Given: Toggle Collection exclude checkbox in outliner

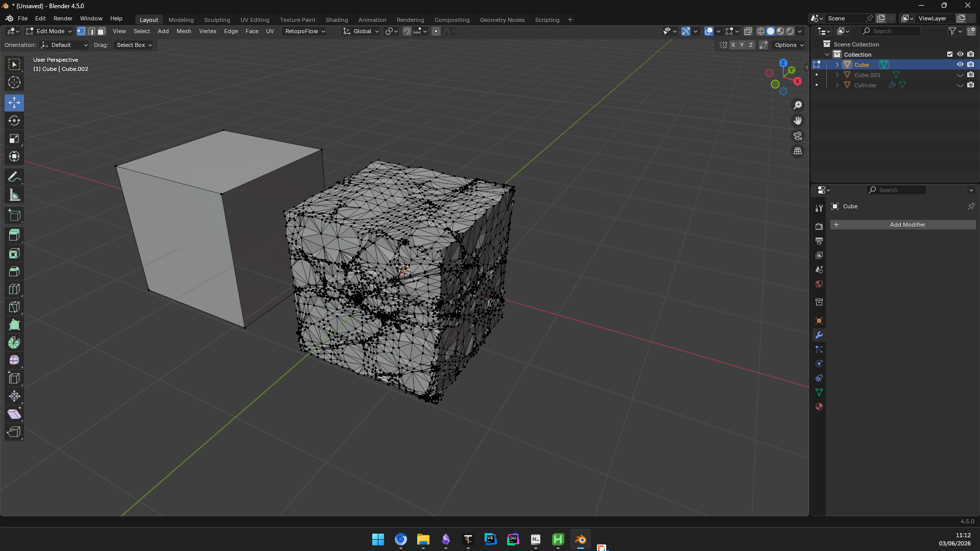Looking at the screenshot, I should [950, 54].
